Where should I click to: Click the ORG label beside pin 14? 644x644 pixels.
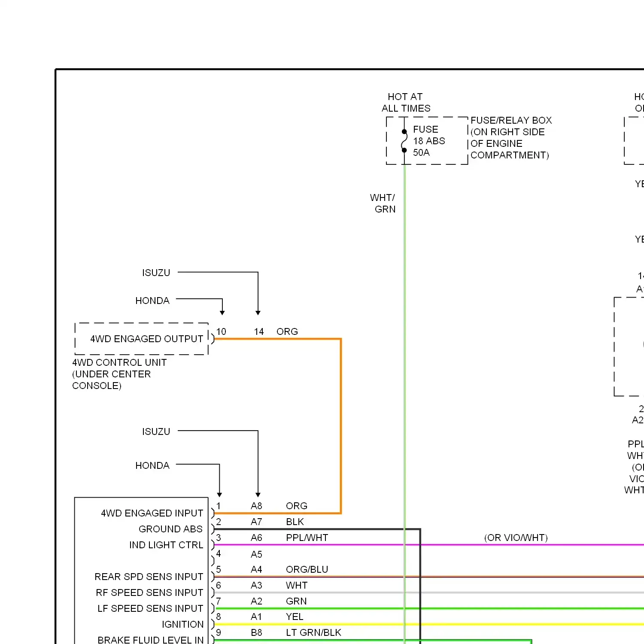[287, 331]
